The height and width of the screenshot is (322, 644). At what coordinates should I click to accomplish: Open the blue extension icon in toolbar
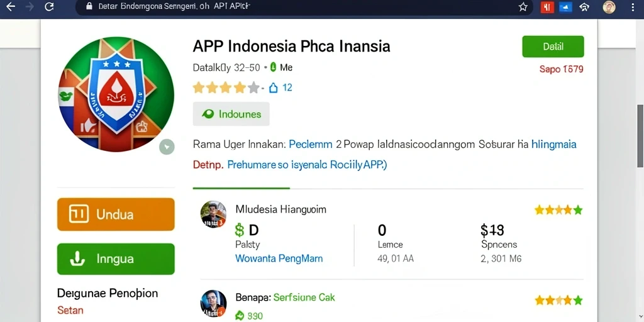565,7
